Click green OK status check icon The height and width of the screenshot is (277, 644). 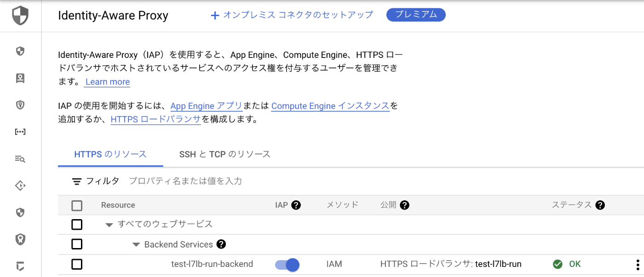[x=558, y=264]
